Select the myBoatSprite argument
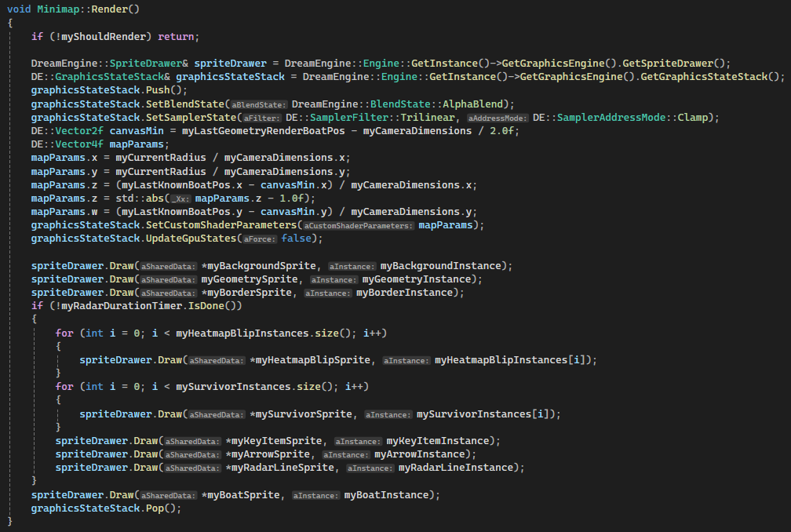The image size is (791, 532). coord(243,495)
